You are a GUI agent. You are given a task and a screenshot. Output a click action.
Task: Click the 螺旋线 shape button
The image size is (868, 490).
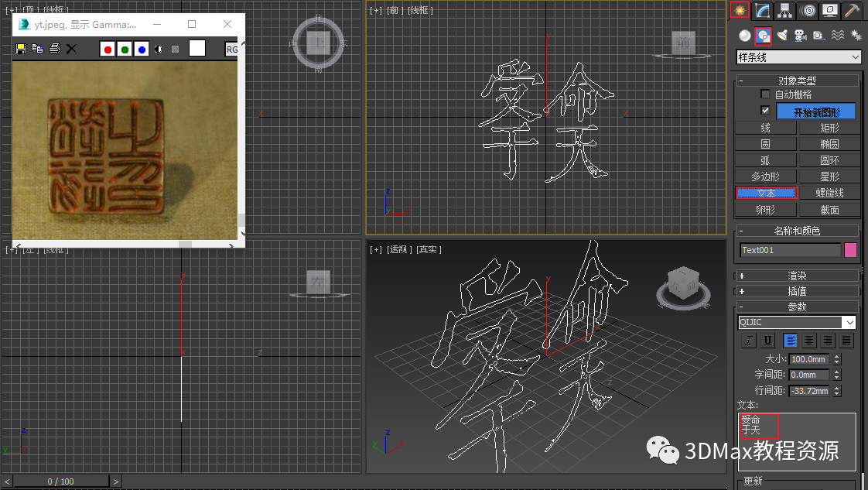829,193
